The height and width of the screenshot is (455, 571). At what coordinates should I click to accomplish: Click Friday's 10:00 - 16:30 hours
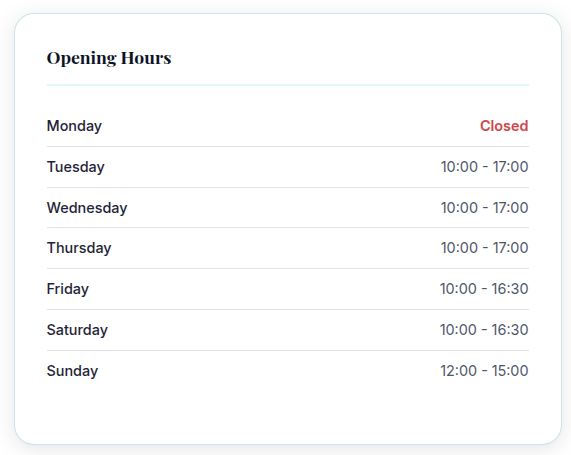(484, 289)
